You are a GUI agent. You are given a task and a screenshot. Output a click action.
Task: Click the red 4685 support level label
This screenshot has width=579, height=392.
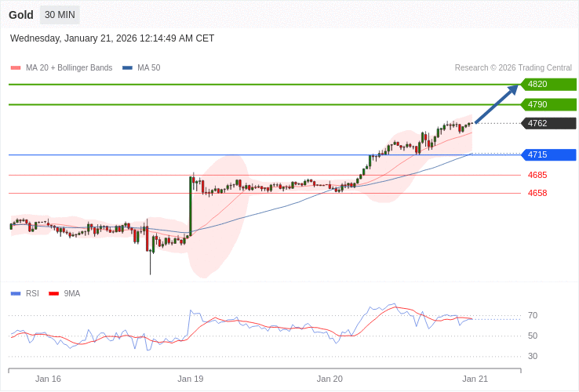tap(537, 175)
